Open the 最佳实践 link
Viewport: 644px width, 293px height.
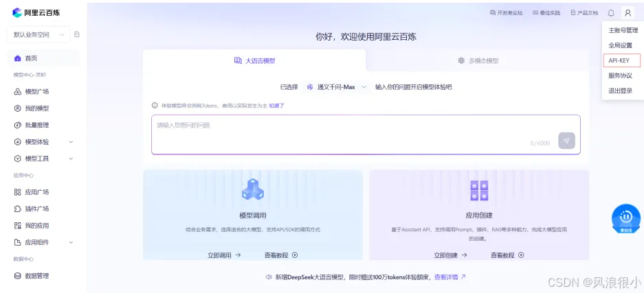tap(546, 13)
